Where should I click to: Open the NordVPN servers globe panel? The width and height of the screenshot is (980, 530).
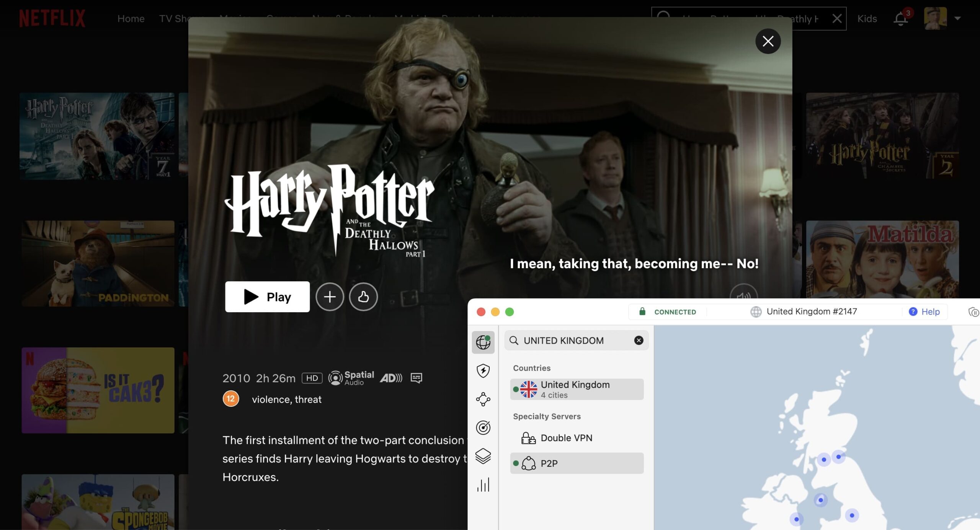[x=483, y=342]
